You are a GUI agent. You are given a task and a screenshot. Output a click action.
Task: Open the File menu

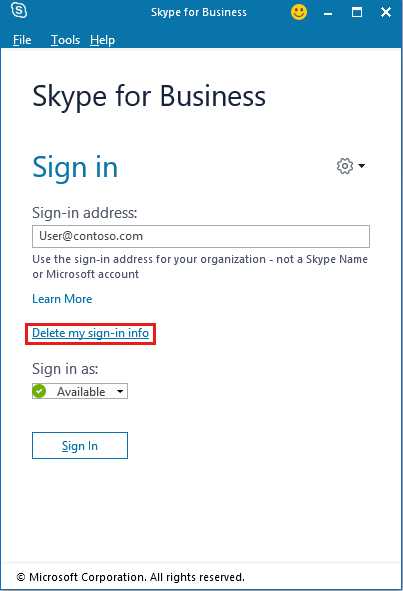tap(22, 40)
